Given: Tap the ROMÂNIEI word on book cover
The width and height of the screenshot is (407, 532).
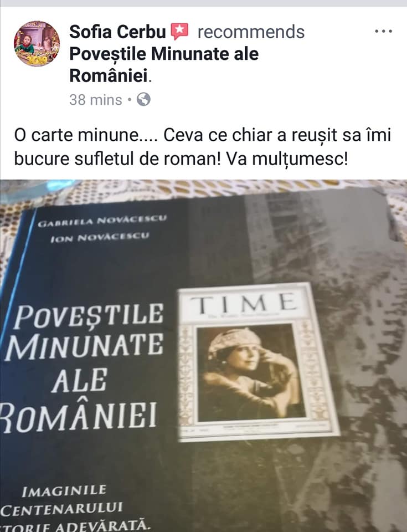Looking at the screenshot, I should pyautogui.click(x=79, y=415).
